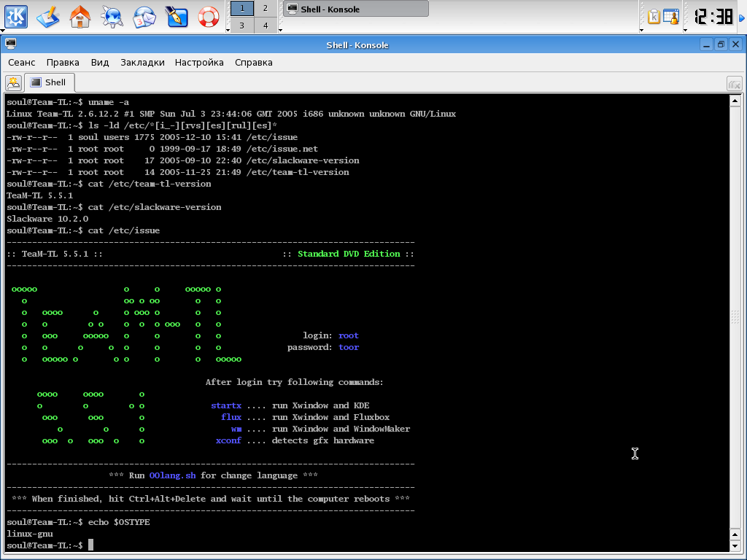Click the terminal scrollbar down arrow at bottom
747x560 pixels.
pyautogui.click(x=735, y=545)
